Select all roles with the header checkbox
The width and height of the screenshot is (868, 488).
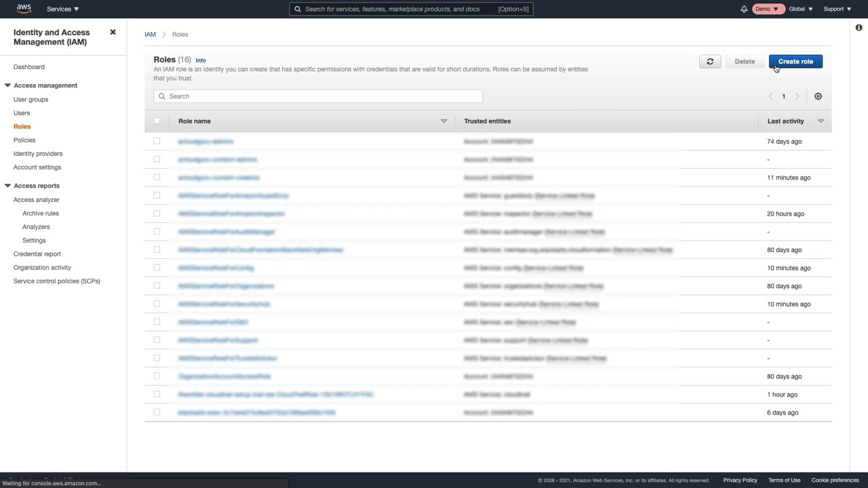[157, 121]
